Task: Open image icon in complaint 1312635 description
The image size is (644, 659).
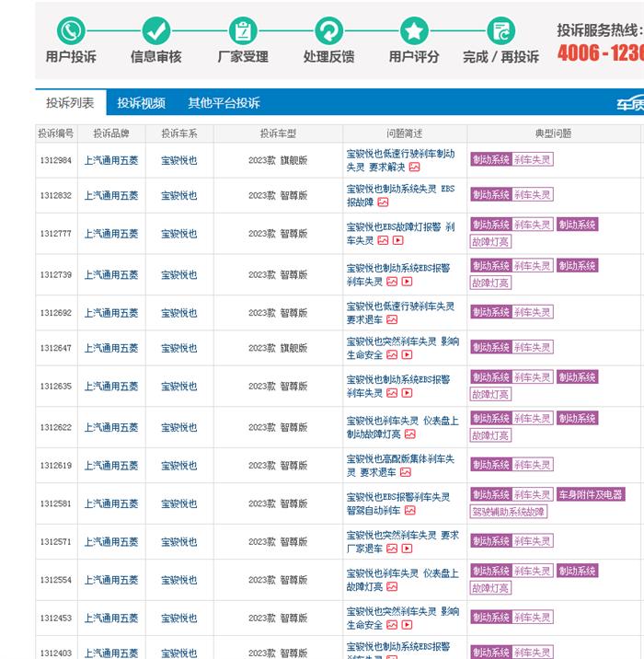Action: [392, 393]
